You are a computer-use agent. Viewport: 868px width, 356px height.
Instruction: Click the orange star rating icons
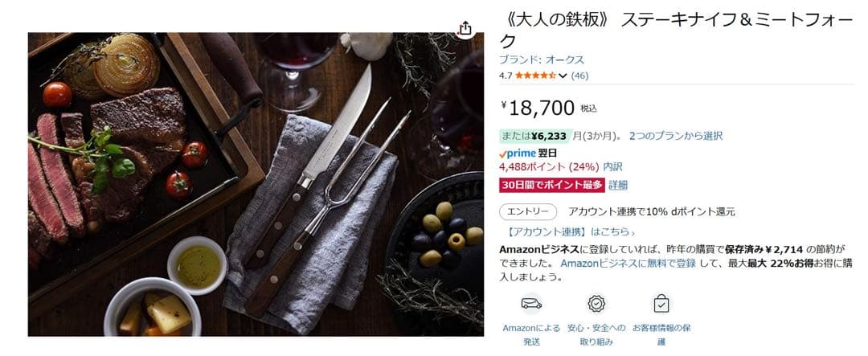point(535,76)
